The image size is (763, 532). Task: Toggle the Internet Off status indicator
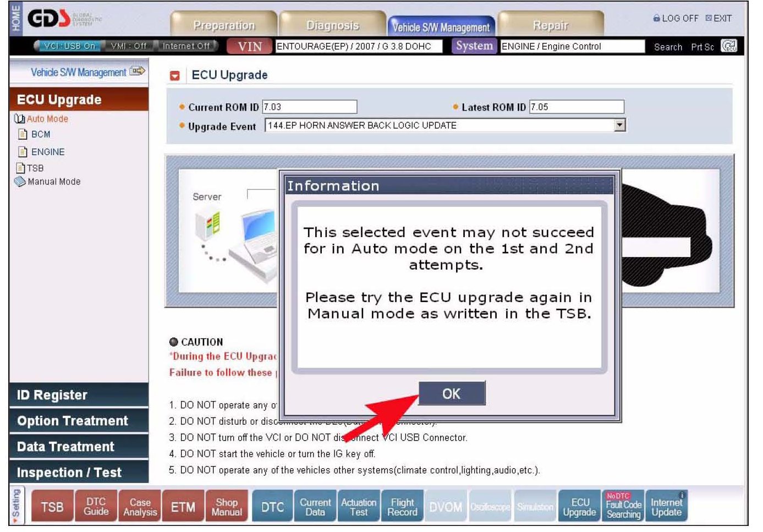click(x=186, y=46)
